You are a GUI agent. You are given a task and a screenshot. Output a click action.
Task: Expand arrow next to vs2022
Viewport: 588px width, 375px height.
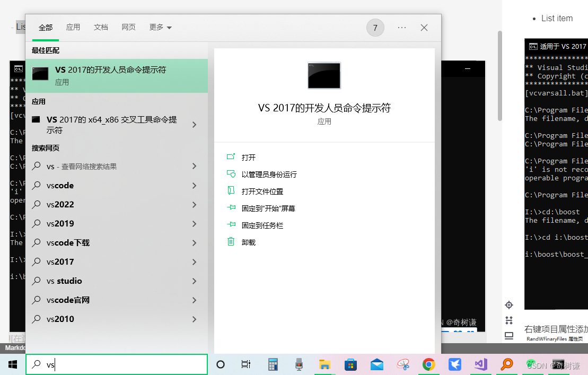coord(194,205)
